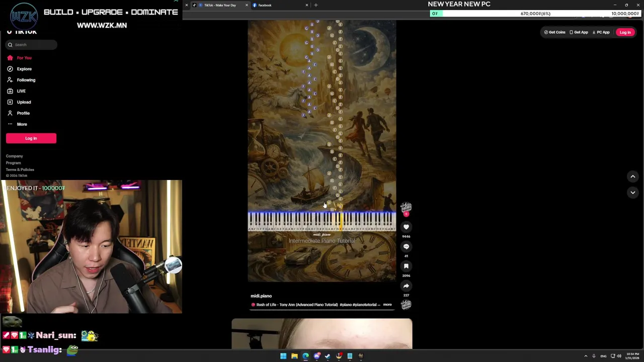Open the Explore page in sidebar

coord(24,69)
